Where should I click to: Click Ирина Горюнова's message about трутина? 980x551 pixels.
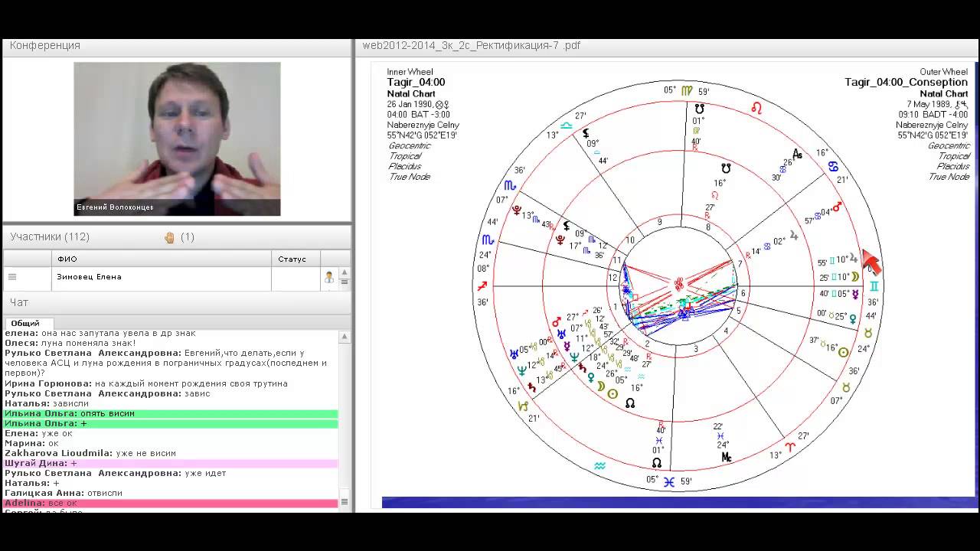(146, 383)
